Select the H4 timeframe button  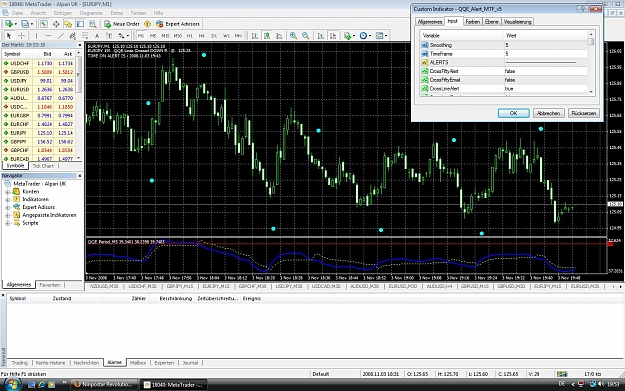(202, 36)
